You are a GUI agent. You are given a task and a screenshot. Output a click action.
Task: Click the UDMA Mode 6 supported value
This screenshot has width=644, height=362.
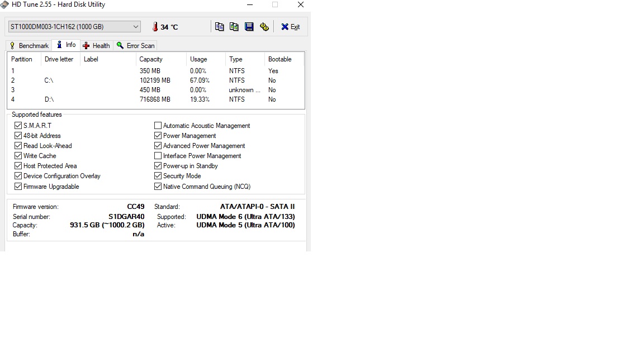pyautogui.click(x=245, y=217)
